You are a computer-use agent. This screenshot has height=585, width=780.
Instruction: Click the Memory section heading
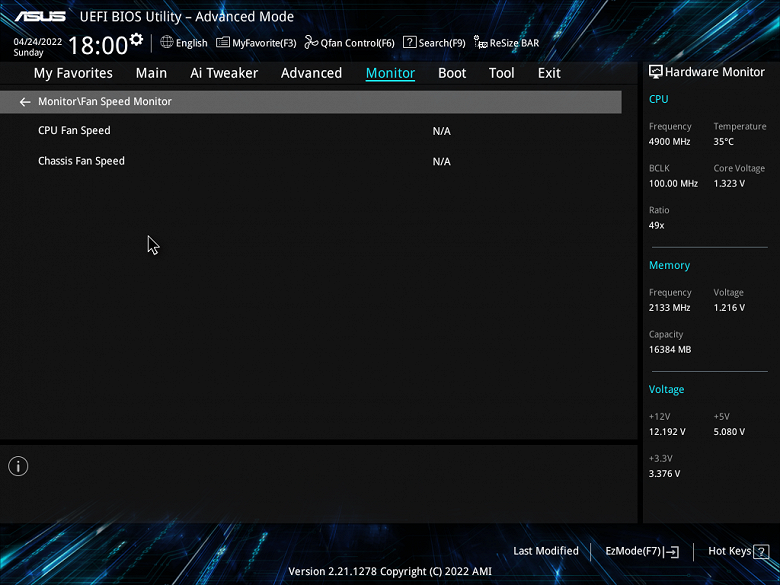[670, 266]
